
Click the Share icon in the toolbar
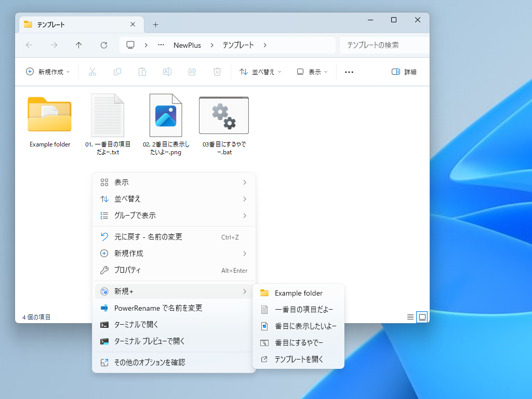pyautogui.click(x=192, y=72)
